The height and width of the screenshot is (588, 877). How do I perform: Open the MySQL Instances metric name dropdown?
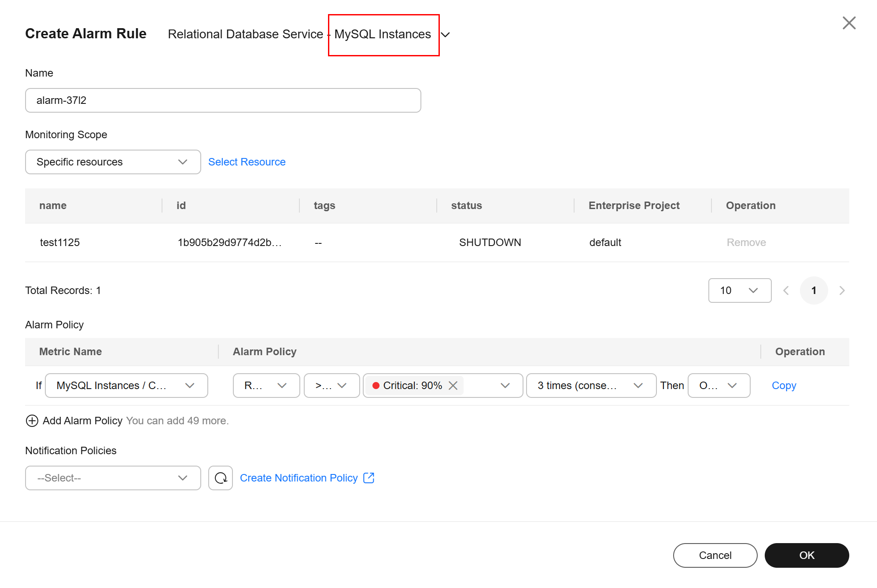tap(126, 386)
